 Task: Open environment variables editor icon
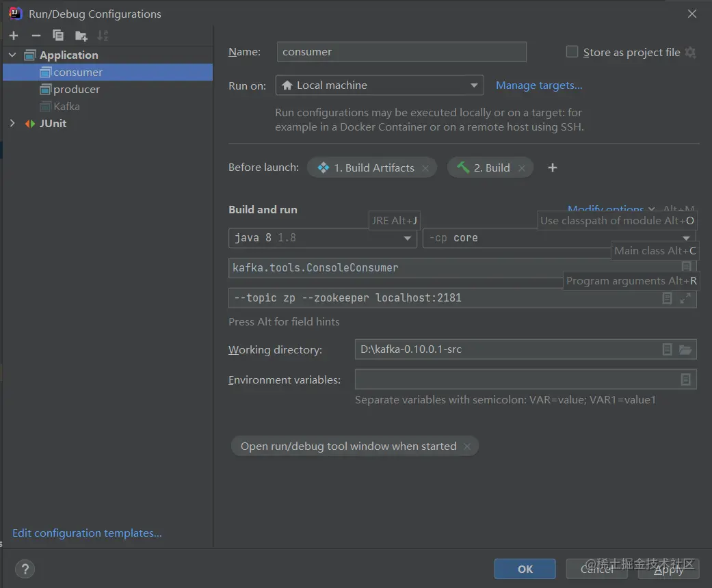click(685, 379)
